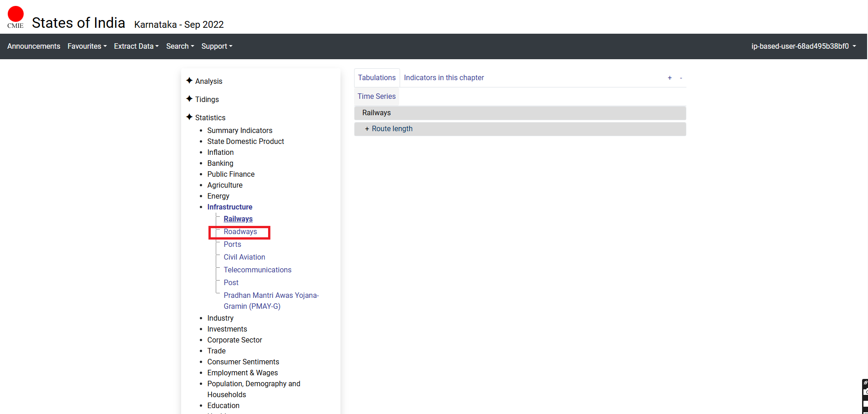The width and height of the screenshot is (868, 414).
Task: Go to Announcements in navbar
Action: [34, 46]
